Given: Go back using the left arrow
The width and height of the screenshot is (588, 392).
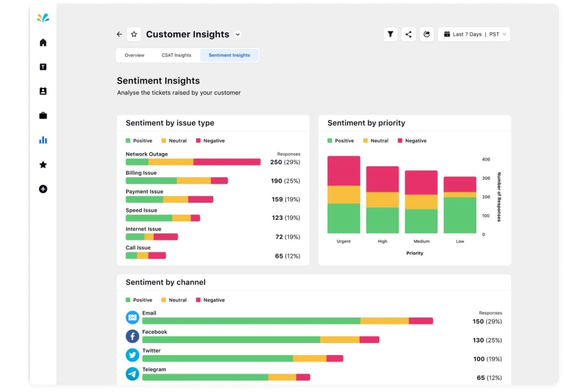Looking at the screenshot, I should (x=119, y=34).
